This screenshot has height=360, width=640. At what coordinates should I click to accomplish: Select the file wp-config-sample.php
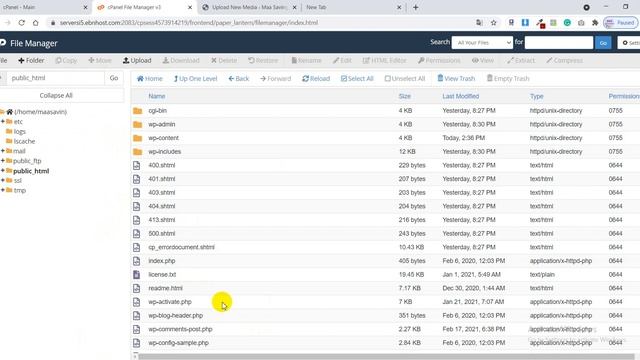coord(178,343)
